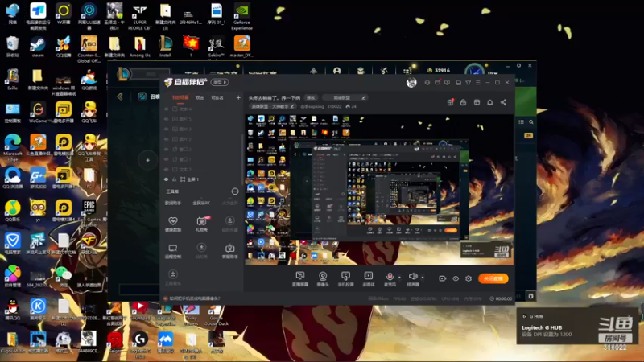Click the orange 关闭直播 button
The height and width of the screenshot is (362, 644).
[493, 278]
